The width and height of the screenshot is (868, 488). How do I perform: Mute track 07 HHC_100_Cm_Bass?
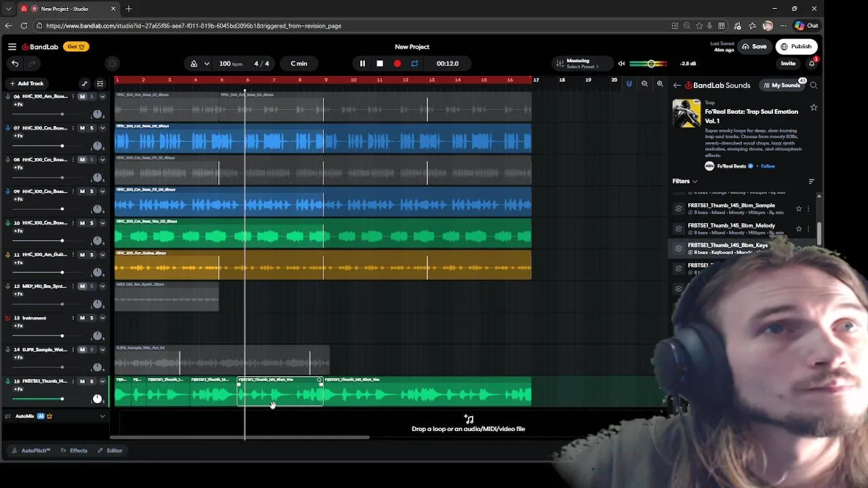click(x=82, y=128)
